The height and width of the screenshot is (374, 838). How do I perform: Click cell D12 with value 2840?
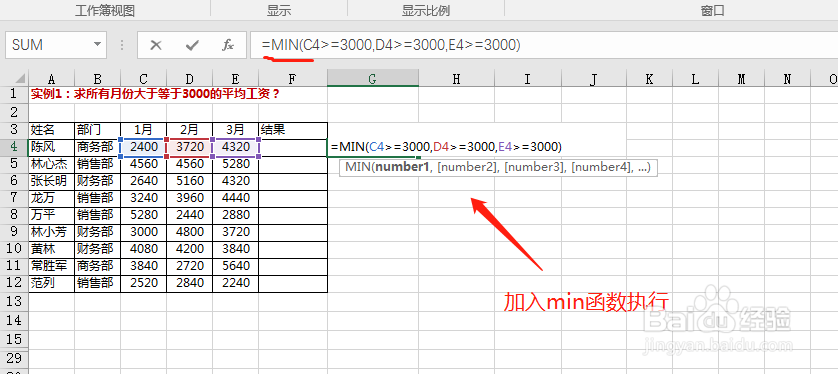pyautogui.click(x=189, y=284)
